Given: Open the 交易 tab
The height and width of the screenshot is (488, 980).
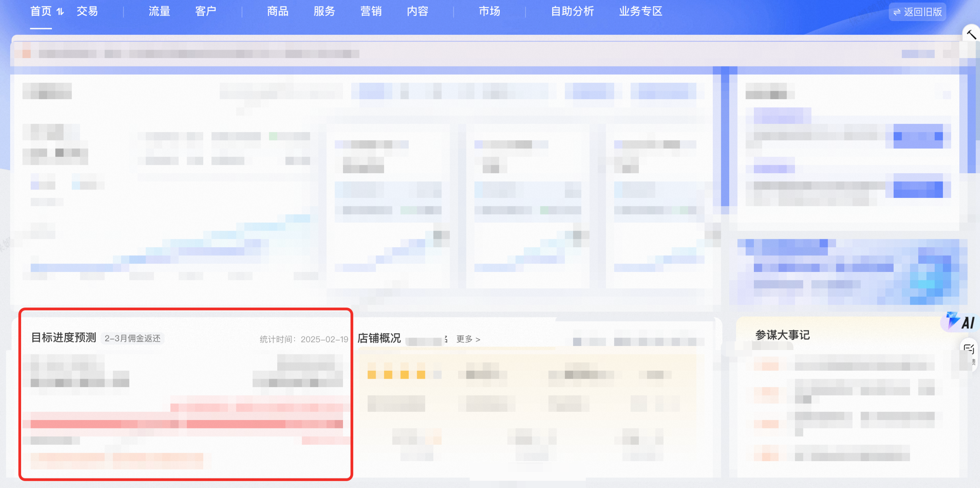Looking at the screenshot, I should (x=87, y=11).
